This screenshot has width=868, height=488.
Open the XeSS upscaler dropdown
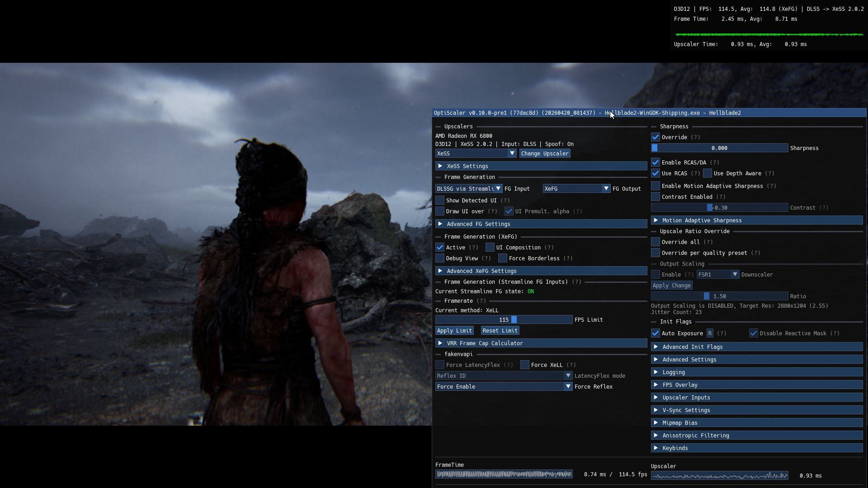pos(476,154)
